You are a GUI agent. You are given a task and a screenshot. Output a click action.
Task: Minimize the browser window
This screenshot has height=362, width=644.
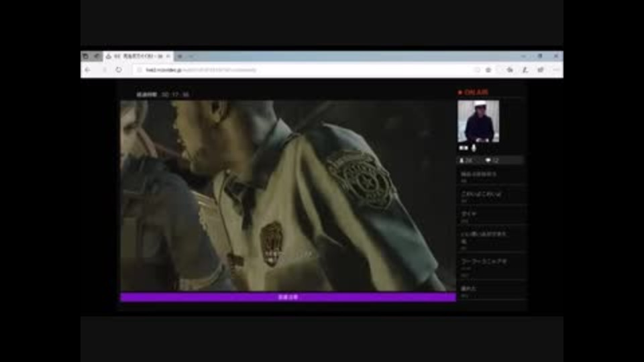(523, 56)
